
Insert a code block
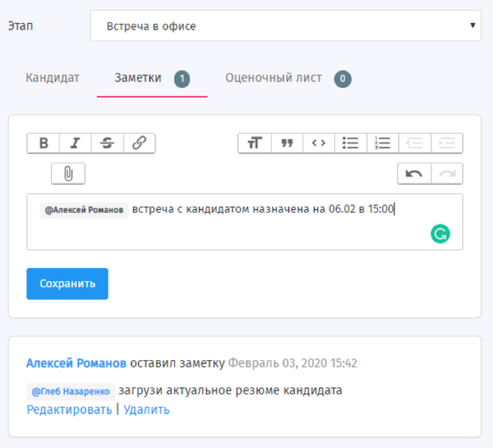coord(319,143)
